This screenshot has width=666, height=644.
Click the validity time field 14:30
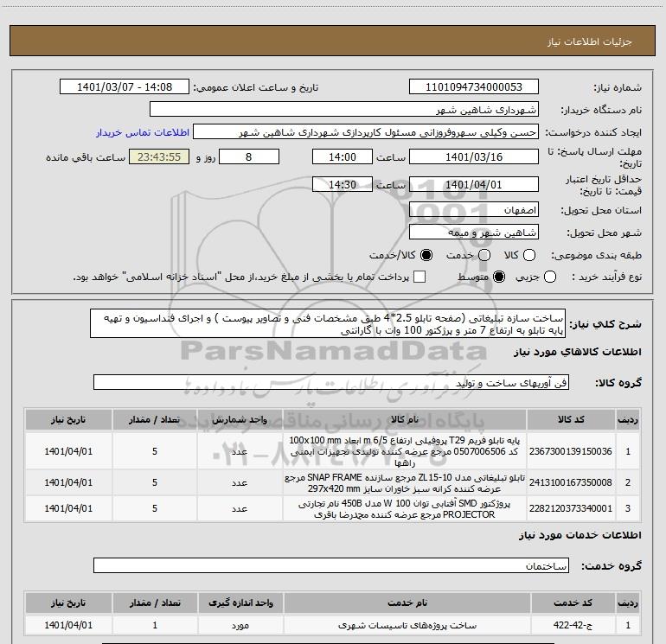[343, 184]
